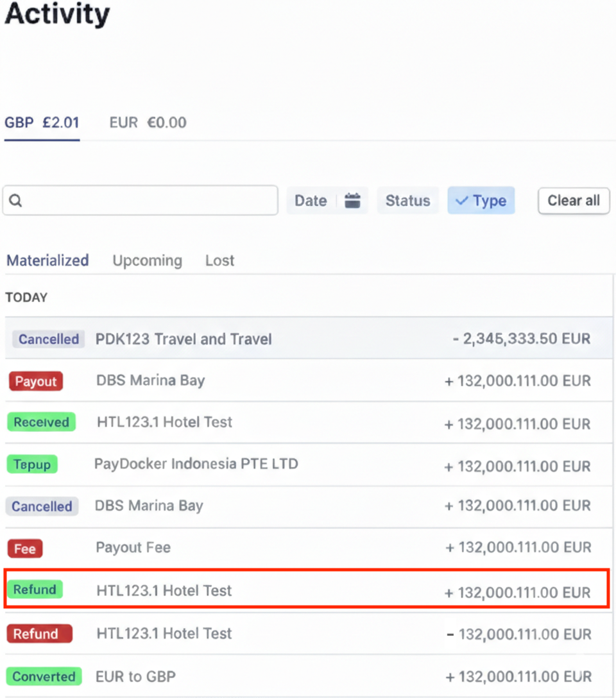Click the red Payout badge
616x698 pixels.
36,381
